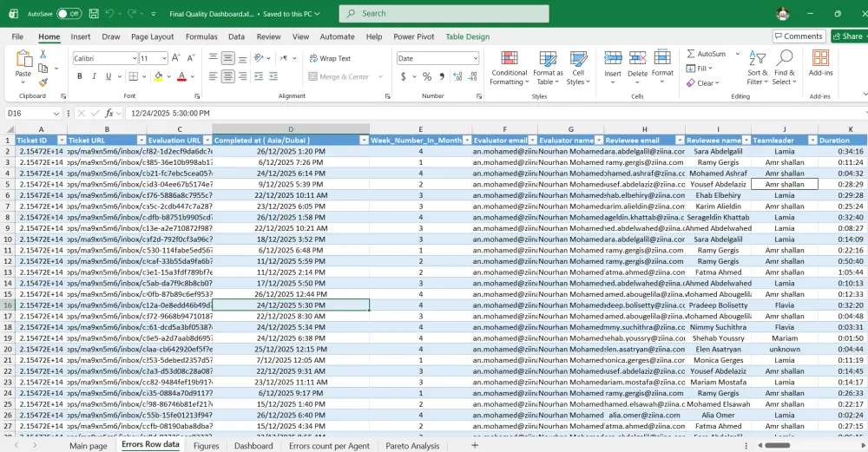Toggle the AutoSave switch
This screenshot has height=452, width=868.
pos(69,14)
